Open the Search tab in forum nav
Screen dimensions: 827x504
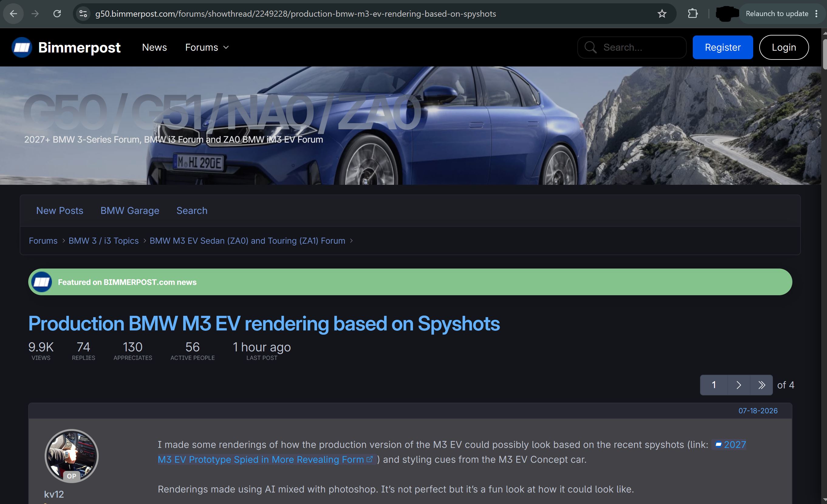click(x=192, y=211)
